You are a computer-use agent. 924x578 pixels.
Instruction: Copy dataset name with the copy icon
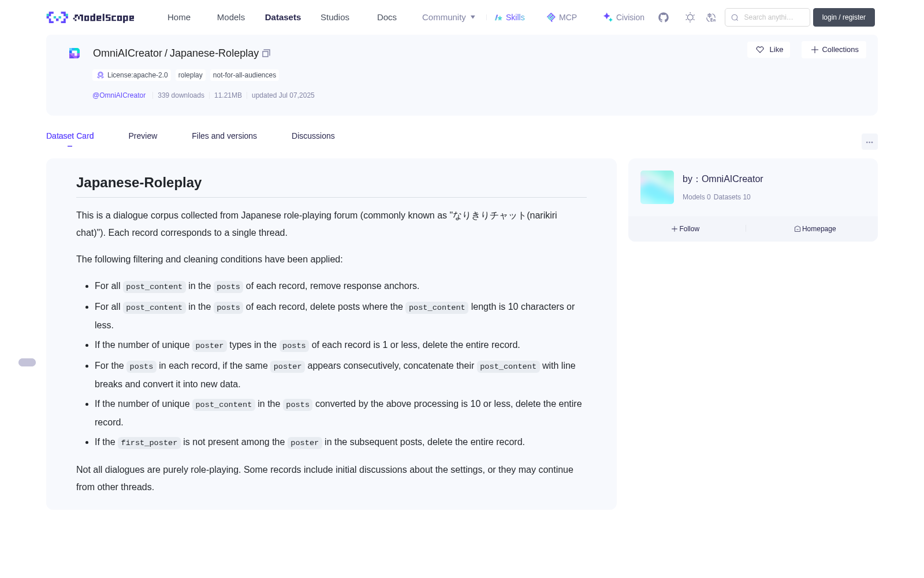[266, 53]
